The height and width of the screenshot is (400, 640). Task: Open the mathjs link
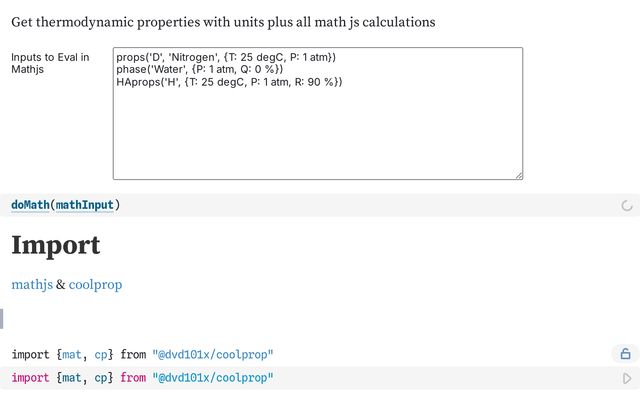(32, 285)
